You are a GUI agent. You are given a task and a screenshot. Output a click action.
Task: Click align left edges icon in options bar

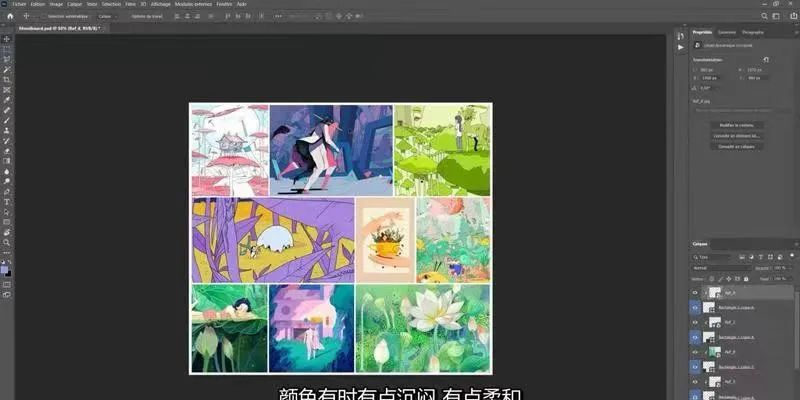(x=177, y=16)
